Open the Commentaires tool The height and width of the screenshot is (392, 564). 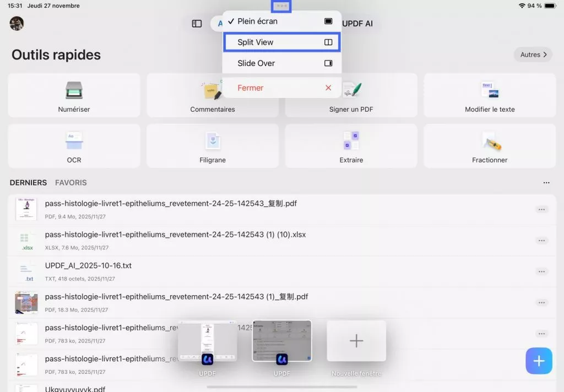[x=212, y=95]
